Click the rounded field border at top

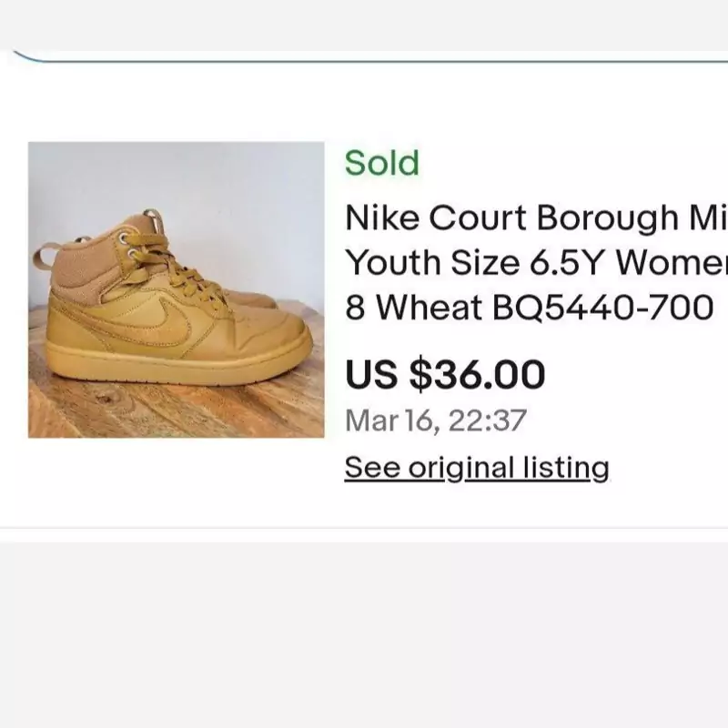(364, 60)
